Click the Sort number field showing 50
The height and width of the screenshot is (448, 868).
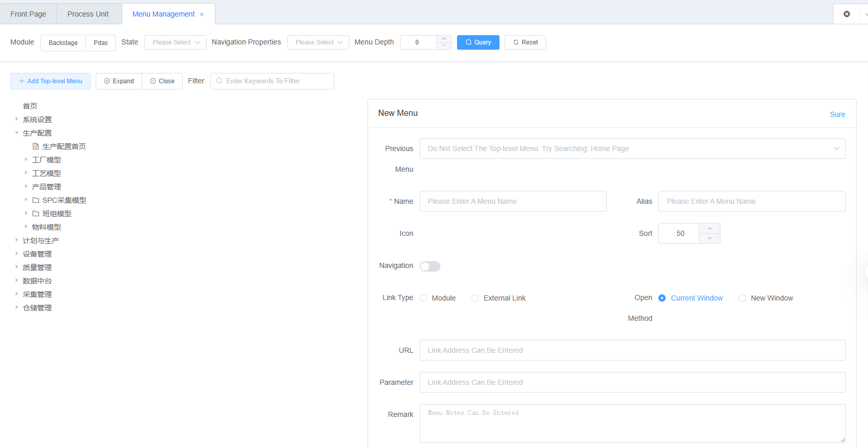tap(680, 233)
